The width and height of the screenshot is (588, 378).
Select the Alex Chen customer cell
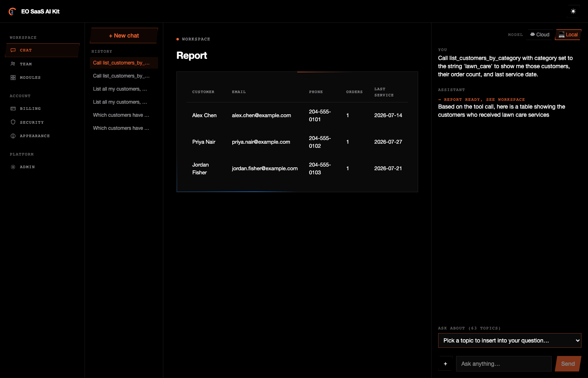coord(205,116)
